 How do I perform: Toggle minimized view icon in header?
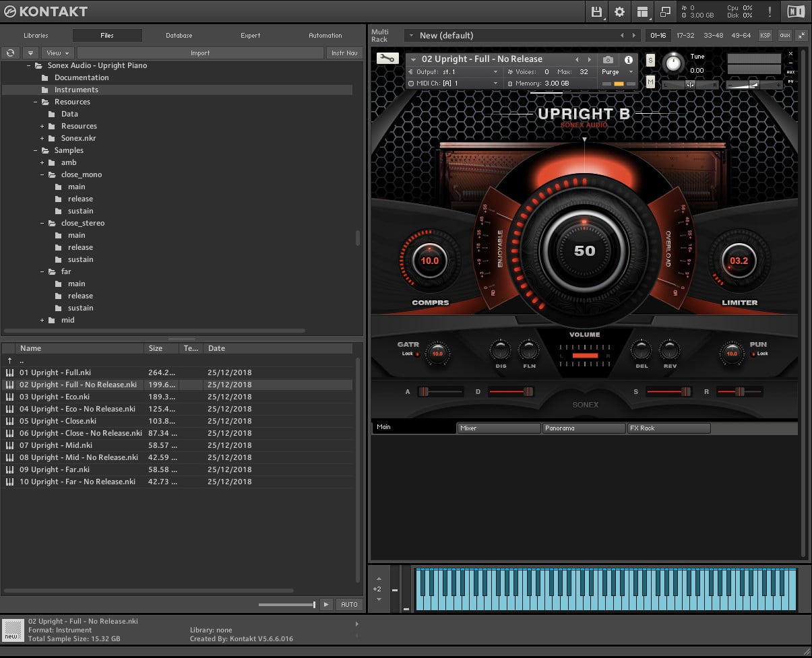tap(665, 11)
